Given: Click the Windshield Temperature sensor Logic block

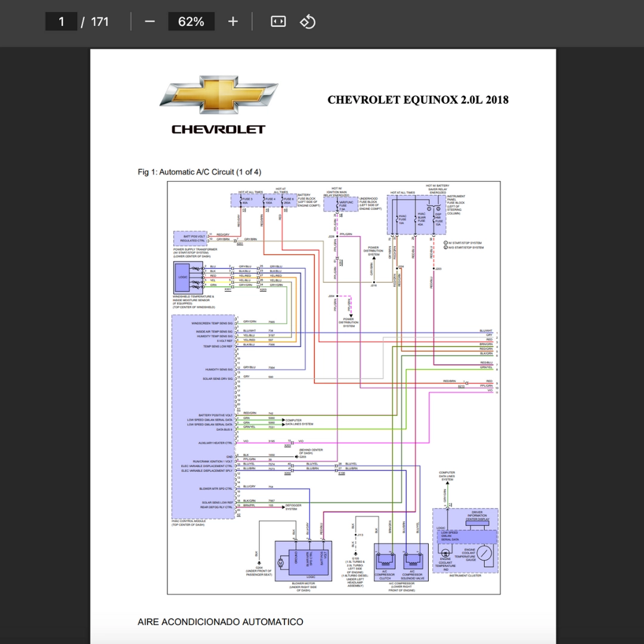Looking at the screenshot, I should coord(183,277).
